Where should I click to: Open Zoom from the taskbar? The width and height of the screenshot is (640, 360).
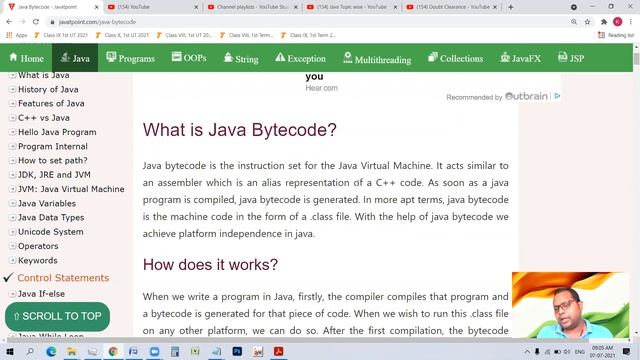click(x=154, y=351)
